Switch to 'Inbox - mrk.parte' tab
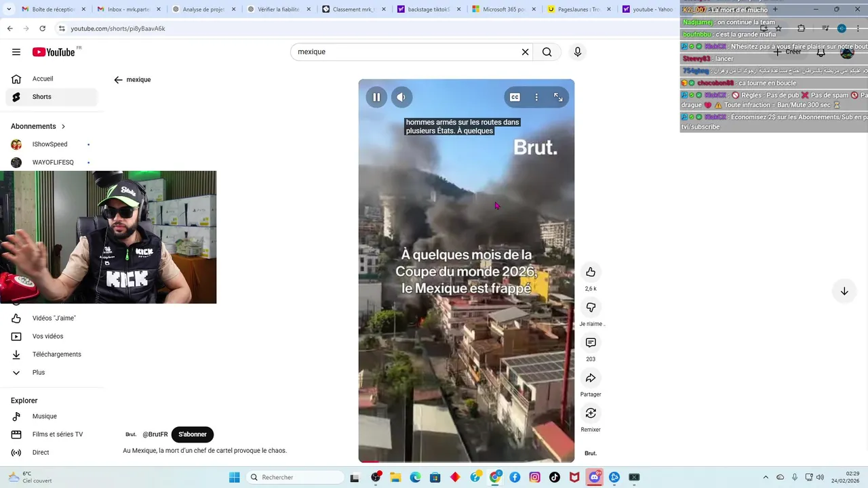The image size is (868, 488). coord(129,9)
